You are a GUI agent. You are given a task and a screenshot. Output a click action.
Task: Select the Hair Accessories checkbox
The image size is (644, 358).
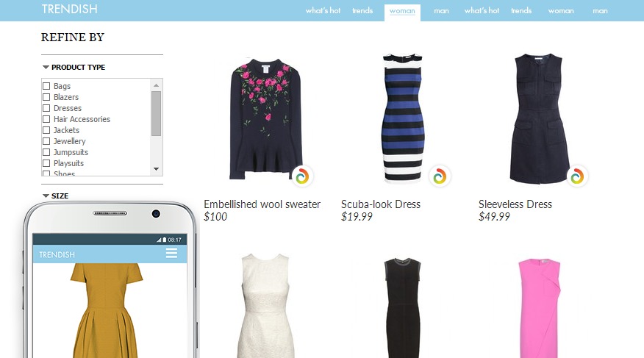[46, 120]
